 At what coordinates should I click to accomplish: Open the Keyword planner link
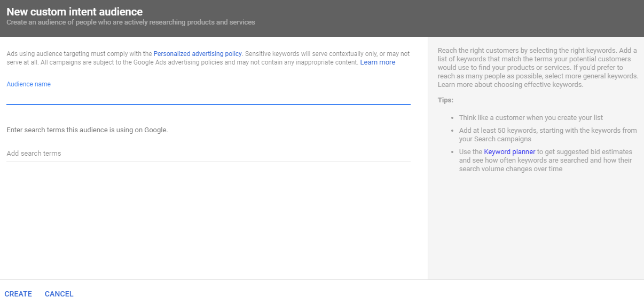click(x=509, y=152)
